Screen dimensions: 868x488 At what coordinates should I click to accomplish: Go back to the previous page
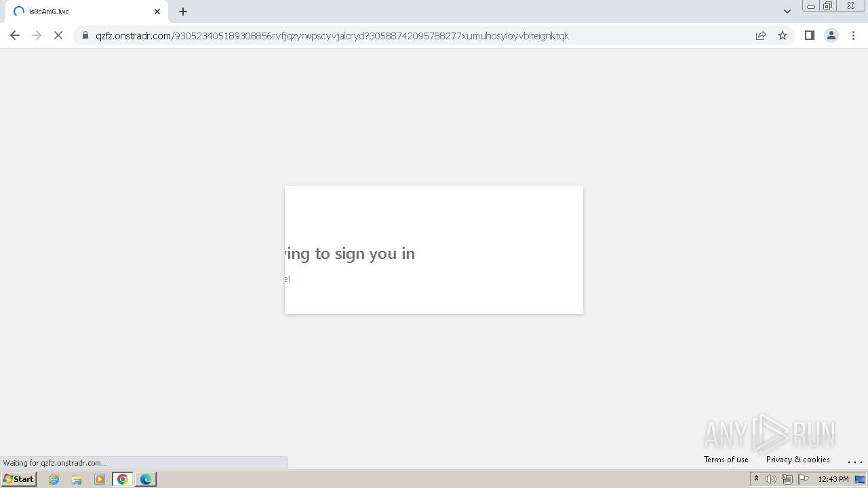tap(15, 35)
